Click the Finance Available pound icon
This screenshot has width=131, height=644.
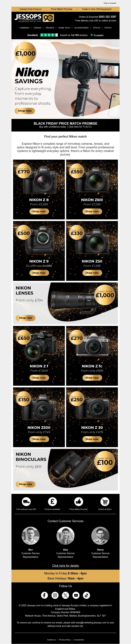52,502
